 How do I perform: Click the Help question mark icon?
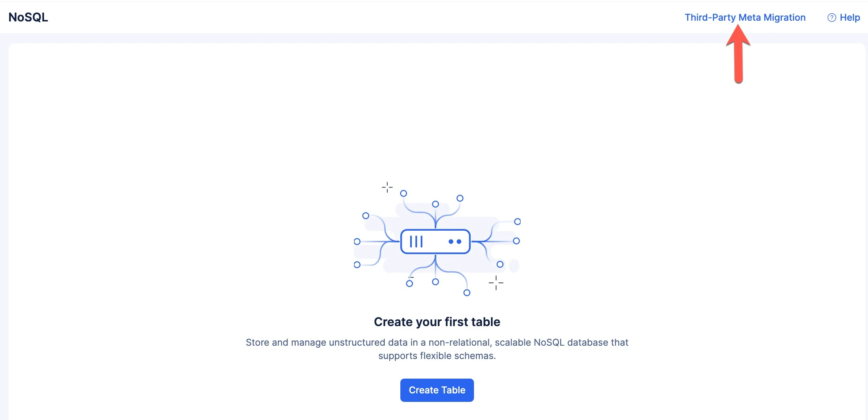click(831, 17)
